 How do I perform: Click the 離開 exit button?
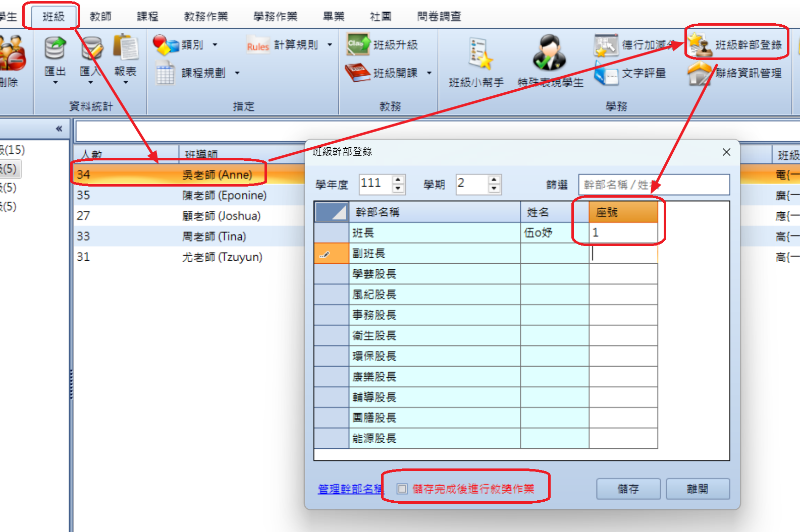coord(698,489)
